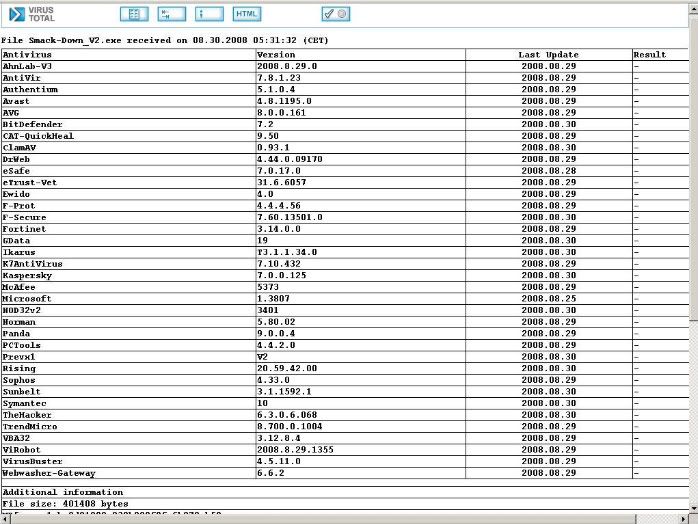Select the 'Rising' antivirus name
This screenshot has height=524, width=698.
pos(19,368)
